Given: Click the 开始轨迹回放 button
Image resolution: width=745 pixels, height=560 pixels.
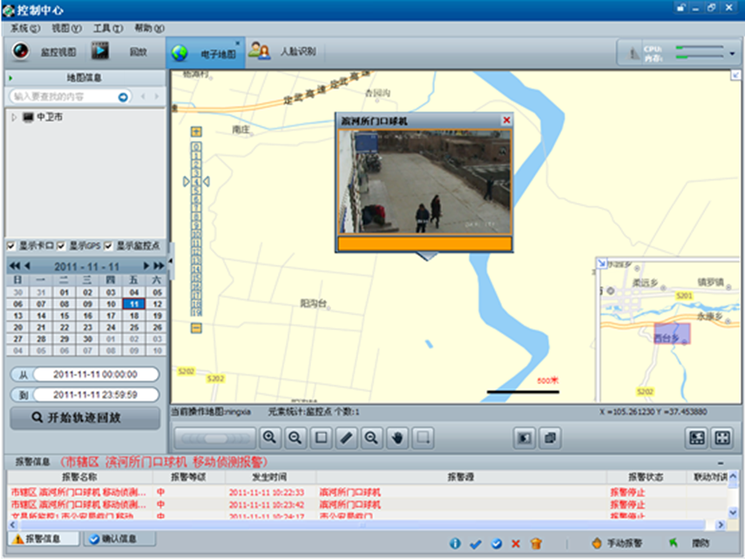Looking at the screenshot, I should 85,418.
